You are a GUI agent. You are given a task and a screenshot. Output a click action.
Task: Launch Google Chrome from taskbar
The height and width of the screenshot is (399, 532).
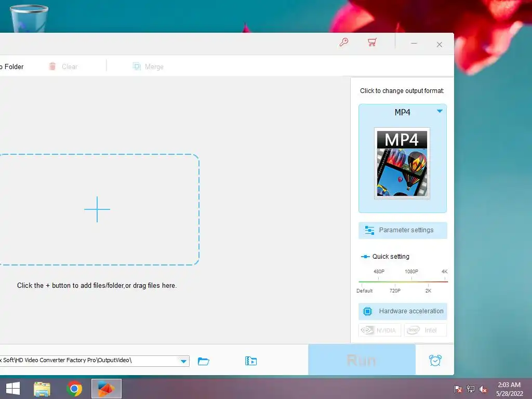tap(74, 389)
